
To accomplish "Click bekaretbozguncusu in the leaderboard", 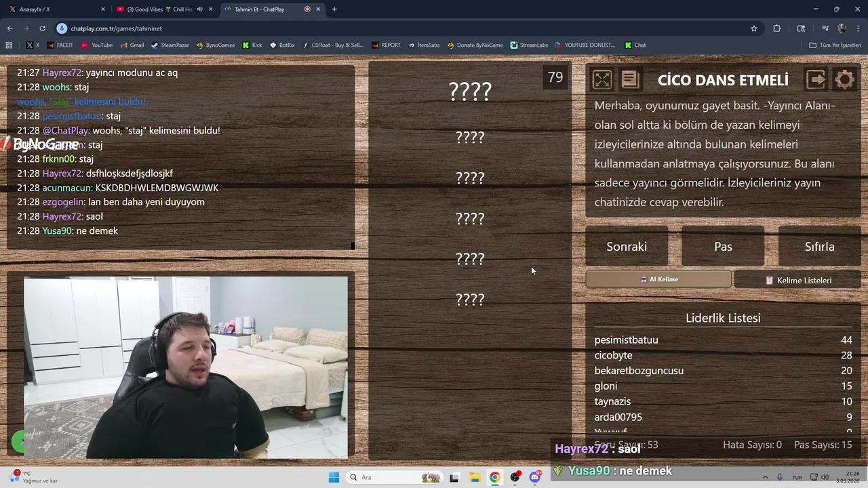I will (639, 371).
